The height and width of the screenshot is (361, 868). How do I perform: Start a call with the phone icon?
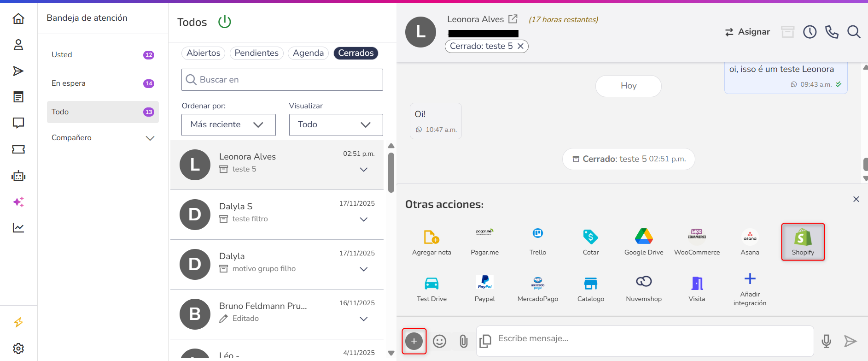832,32
